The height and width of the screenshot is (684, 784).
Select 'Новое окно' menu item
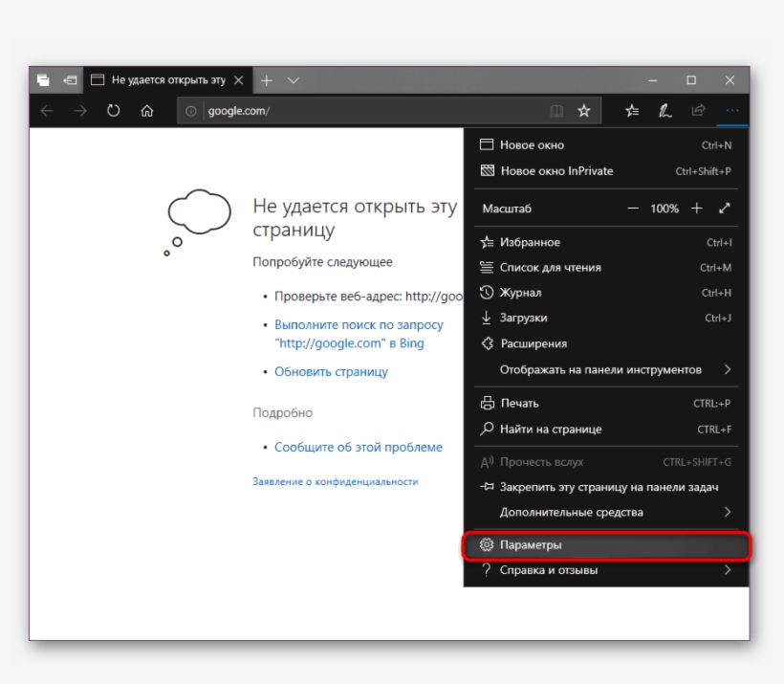pyautogui.click(x=606, y=145)
